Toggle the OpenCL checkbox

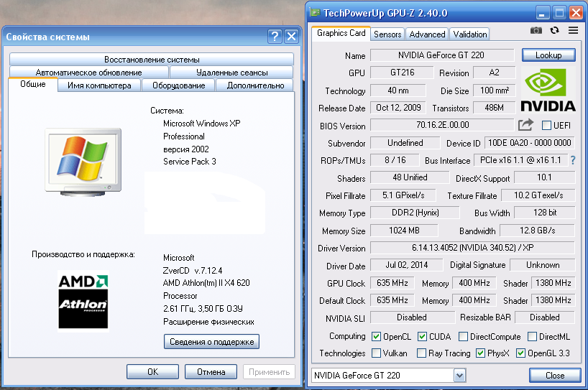click(x=376, y=336)
